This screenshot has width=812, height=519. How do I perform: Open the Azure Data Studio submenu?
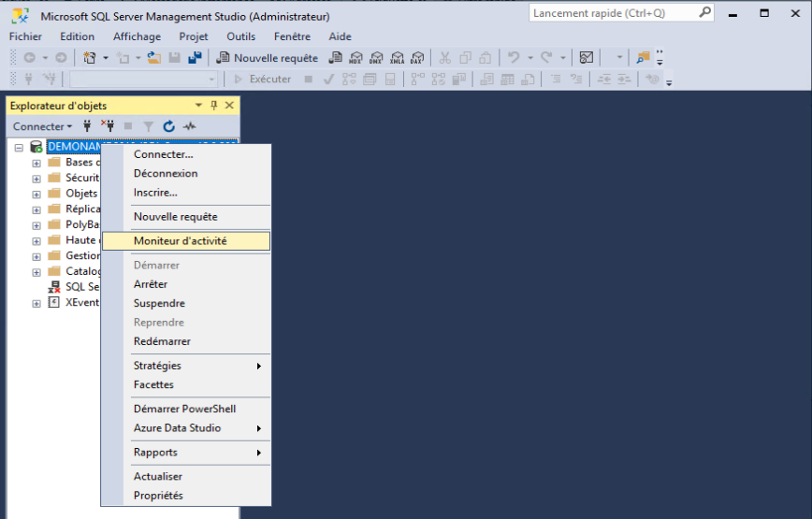click(x=186, y=428)
